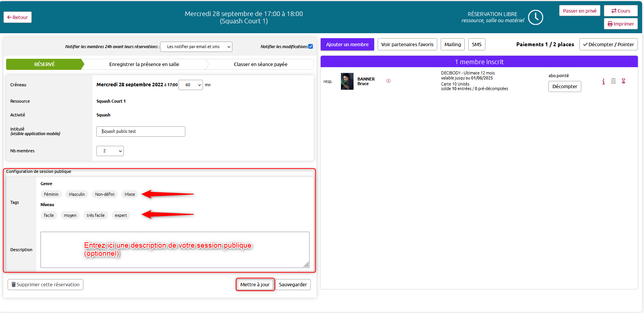Select the Enregistrer la présence en salle step
This screenshot has height=313, width=644.
pyautogui.click(x=144, y=64)
